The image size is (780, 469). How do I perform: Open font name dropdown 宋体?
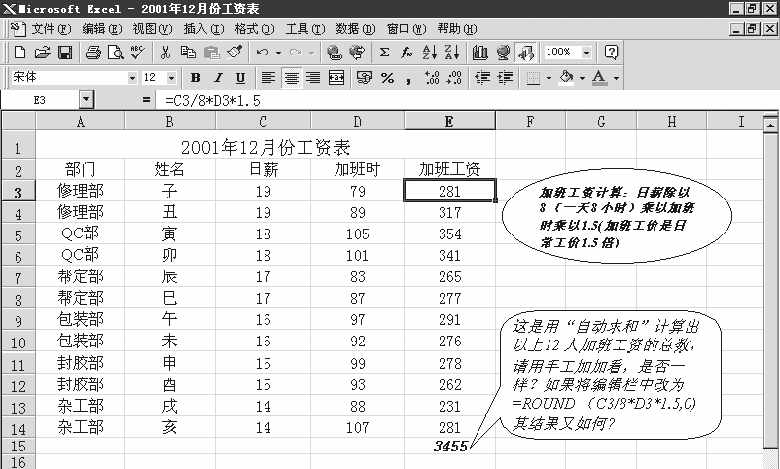(132, 78)
